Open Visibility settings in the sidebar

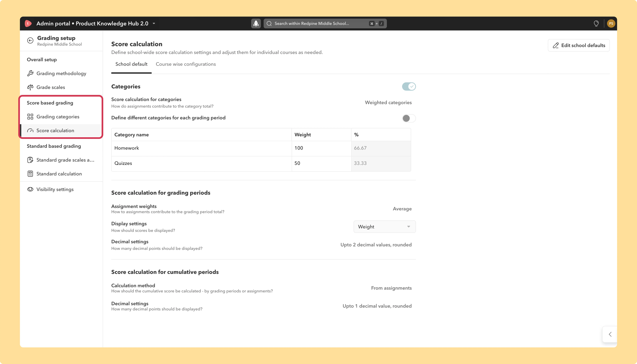click(x=61, y=189)
